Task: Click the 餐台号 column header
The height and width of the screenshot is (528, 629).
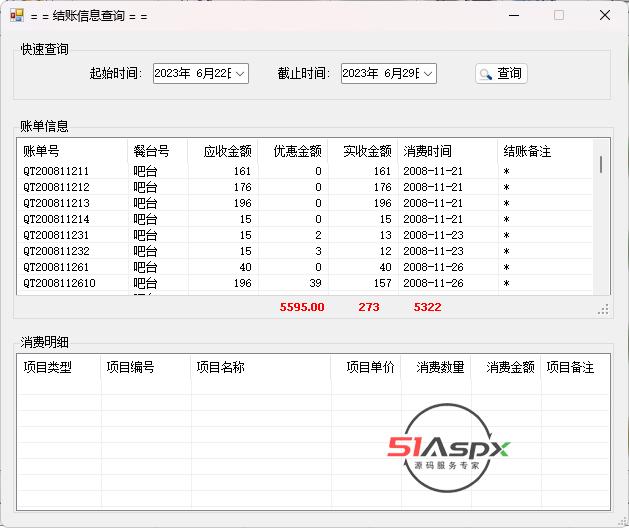Action: tap(151, 151)
